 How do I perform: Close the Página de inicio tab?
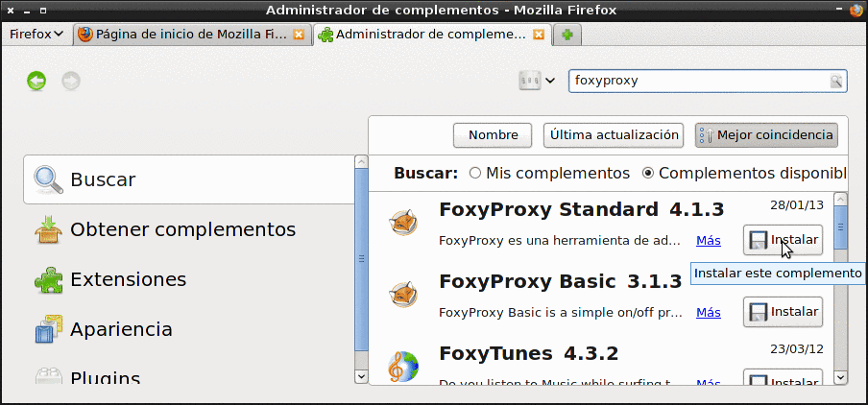coord(299,35)
